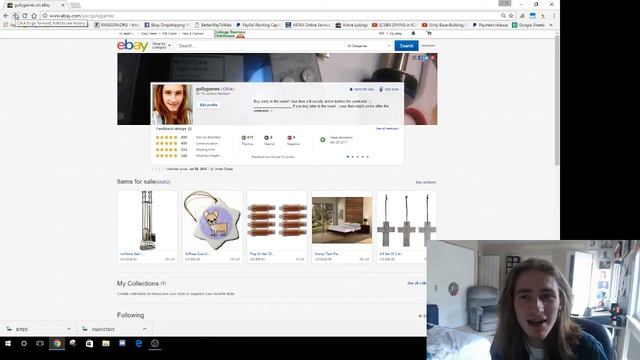Viewport: 640px width, 360px height.
Task: Open the My eBay link in header
Action: [x=396, y=33]
